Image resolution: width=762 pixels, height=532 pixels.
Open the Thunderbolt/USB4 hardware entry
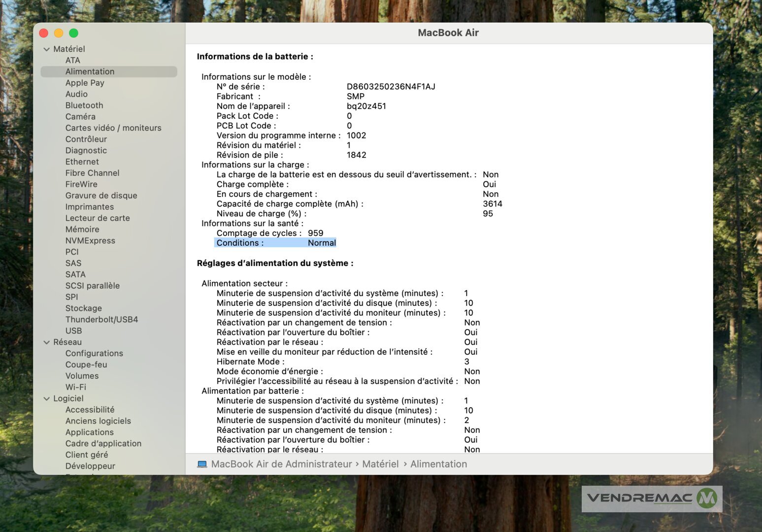(x=101, y=320)
